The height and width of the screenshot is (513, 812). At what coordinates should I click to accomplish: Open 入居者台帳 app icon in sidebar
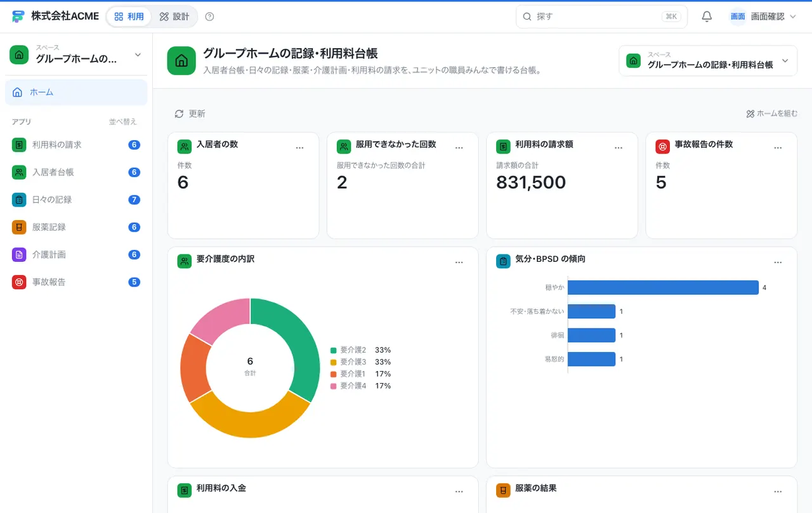[19, 172]
